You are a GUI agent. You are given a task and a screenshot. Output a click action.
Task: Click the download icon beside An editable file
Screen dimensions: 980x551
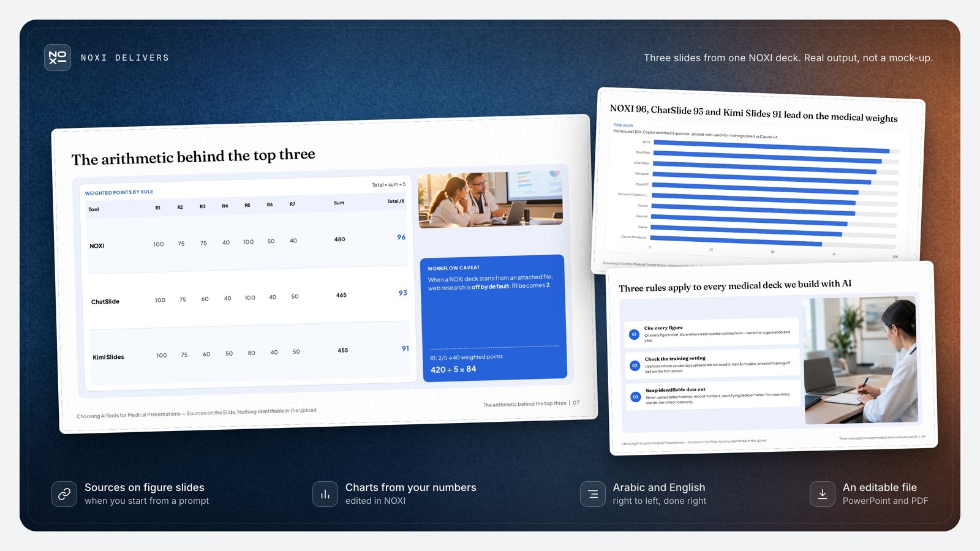pos(823,494)
